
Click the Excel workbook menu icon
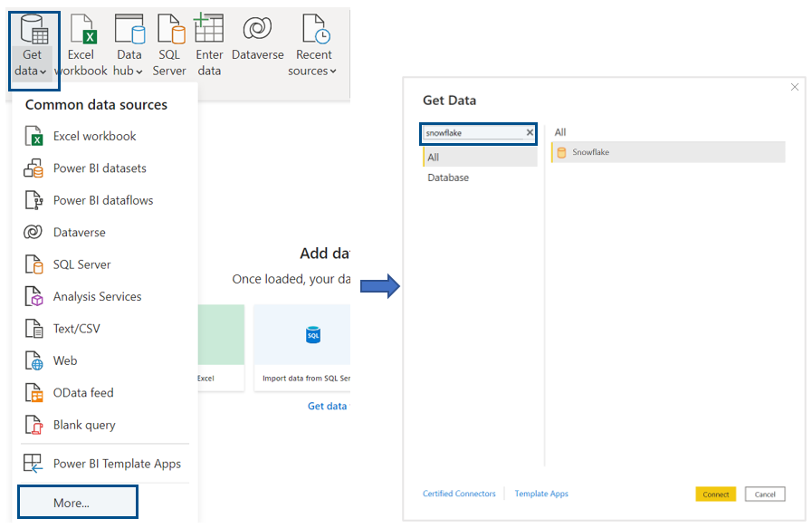33,136
